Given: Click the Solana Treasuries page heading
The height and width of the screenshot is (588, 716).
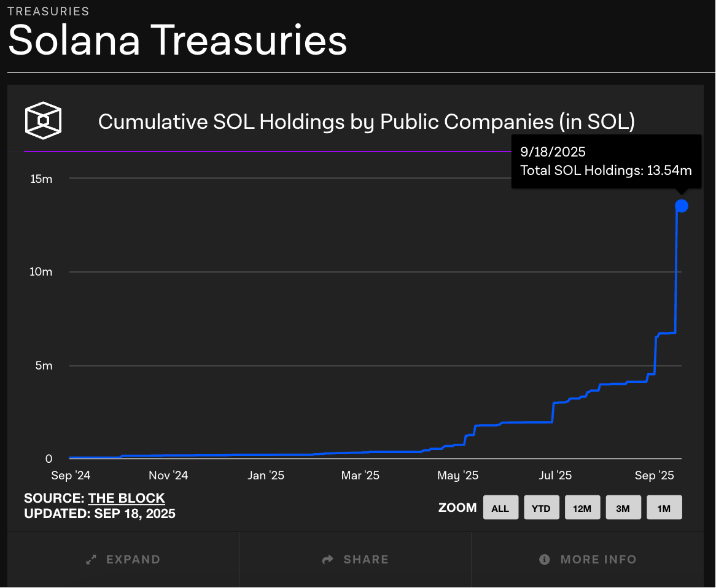Looking at the screenshot, I should 177,40.
